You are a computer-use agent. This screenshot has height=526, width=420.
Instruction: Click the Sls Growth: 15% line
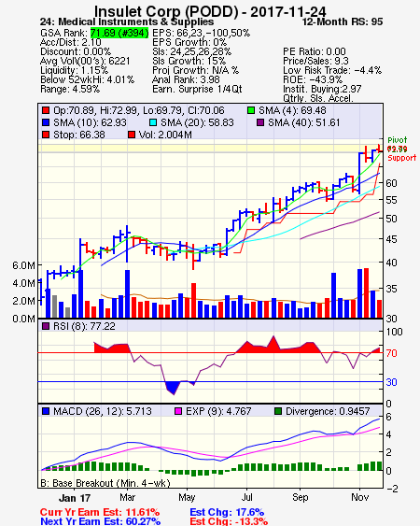pyautogui.click(x=189, y=61)
